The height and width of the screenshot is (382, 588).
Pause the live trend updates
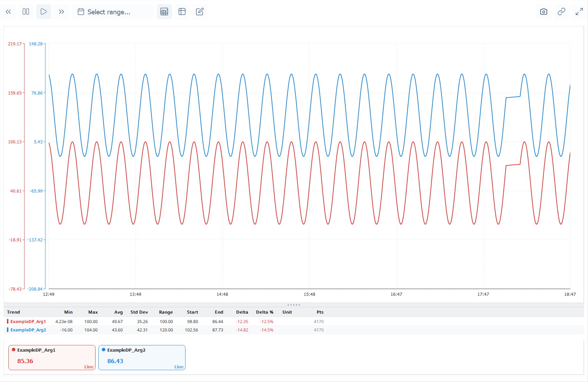[26, 12]
